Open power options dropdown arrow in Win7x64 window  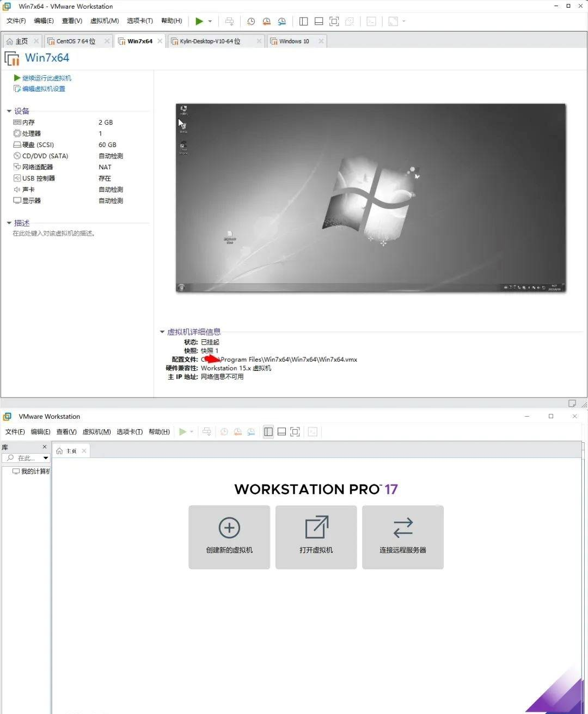pos(210,21)
